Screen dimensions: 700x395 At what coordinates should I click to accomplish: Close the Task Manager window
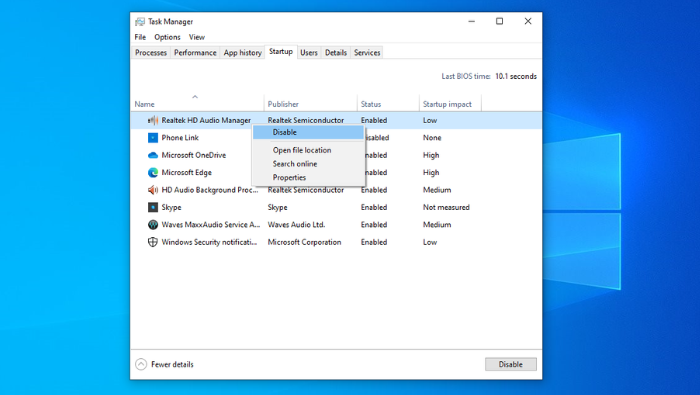click(x=528, y=21)
